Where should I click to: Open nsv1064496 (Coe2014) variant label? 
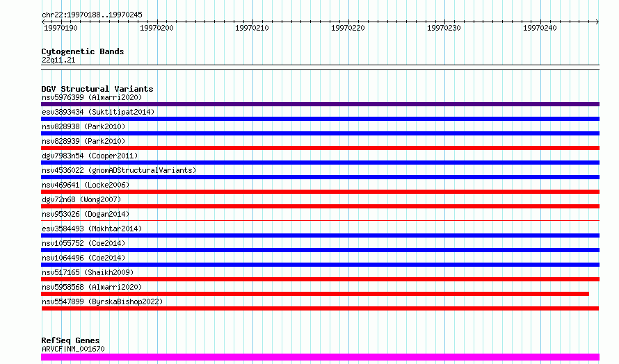pyautogui.click(x=83, y=258)
